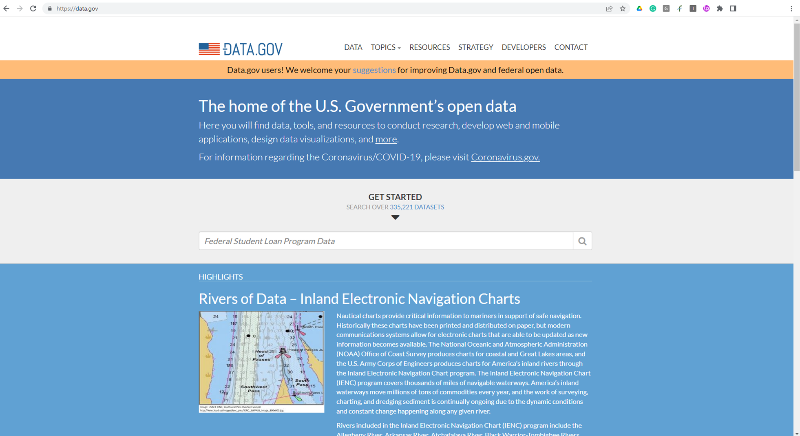Viewport: 800px width, 436px height.
Task: Click the down arrow under Get Started
Action: (395, 217)
